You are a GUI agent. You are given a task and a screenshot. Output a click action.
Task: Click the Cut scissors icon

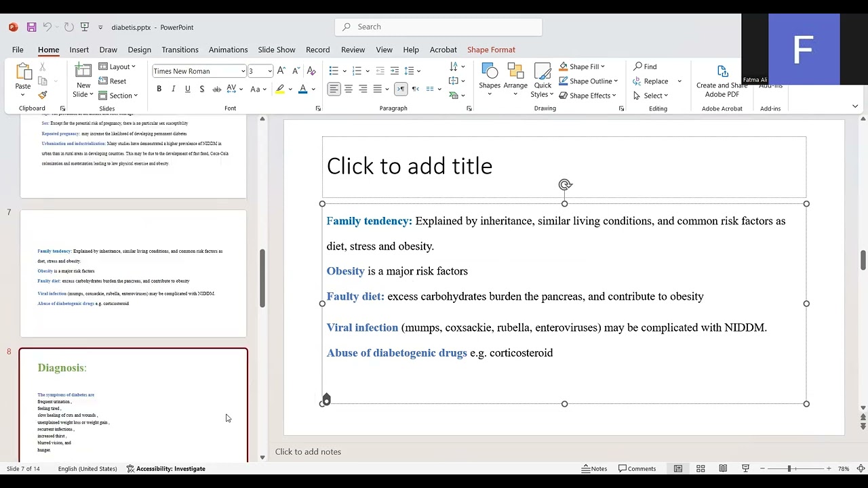pos(42,67)
